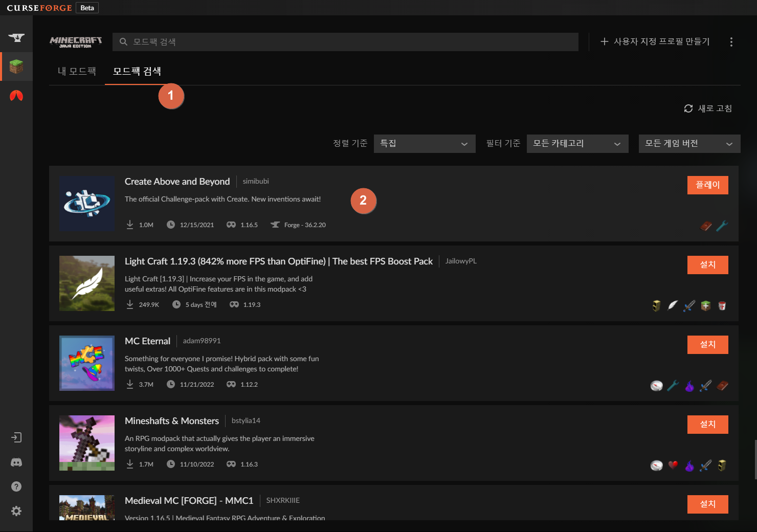757x532 pixels.
Task: Click the refresh circular arrows icon
Action: 688,108
